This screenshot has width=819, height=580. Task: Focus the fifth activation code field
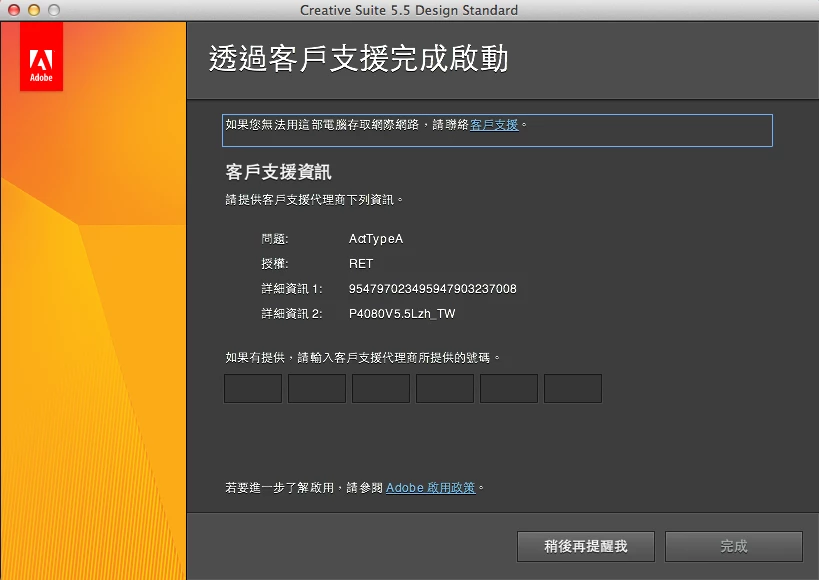pos(509,388)
